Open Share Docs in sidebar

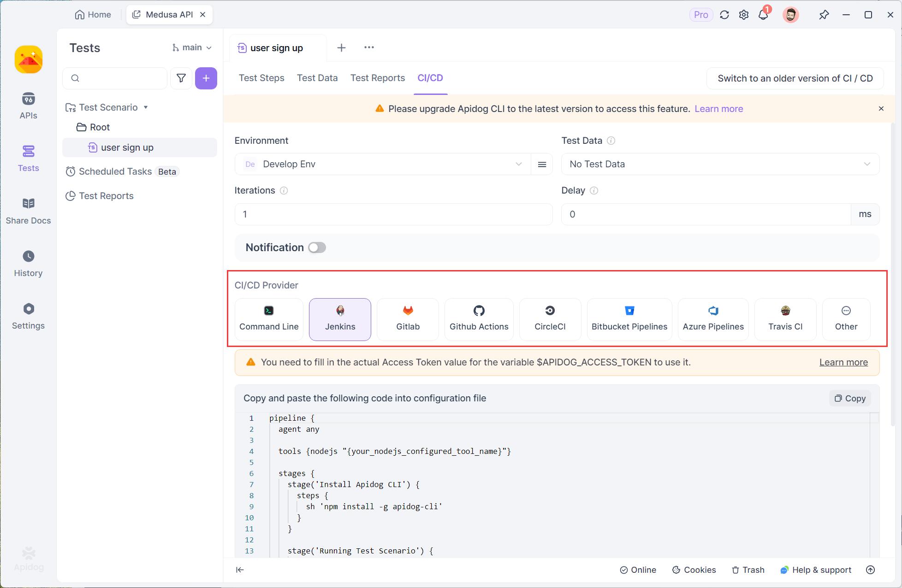click(x=28, y=211)
